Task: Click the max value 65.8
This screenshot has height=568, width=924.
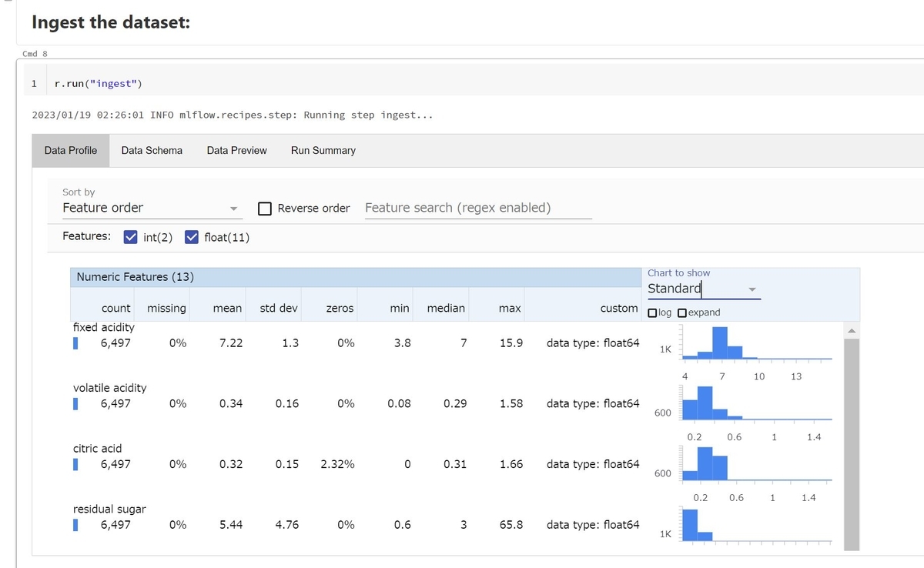Action: 511,525
